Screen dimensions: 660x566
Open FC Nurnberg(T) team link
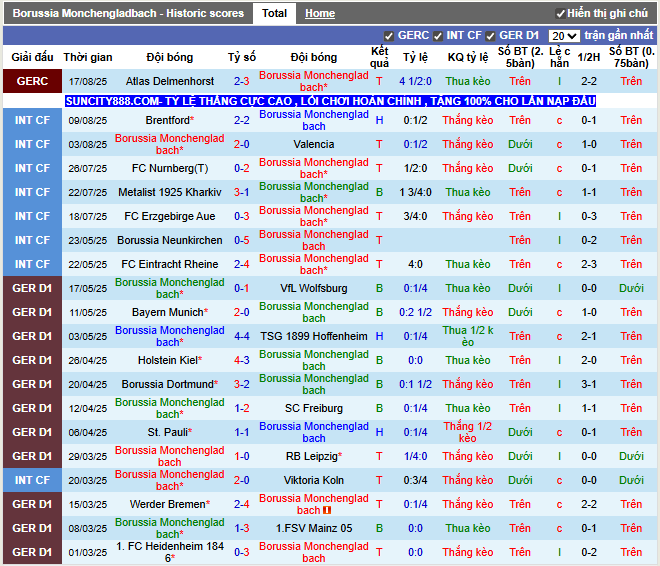[x=170, y=168]
